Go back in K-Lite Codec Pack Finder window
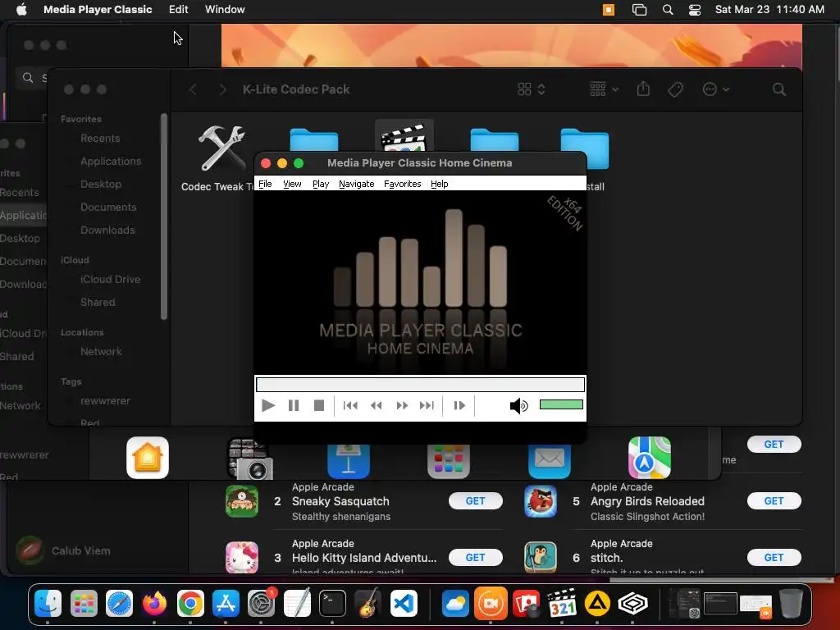 coord(194,89)
